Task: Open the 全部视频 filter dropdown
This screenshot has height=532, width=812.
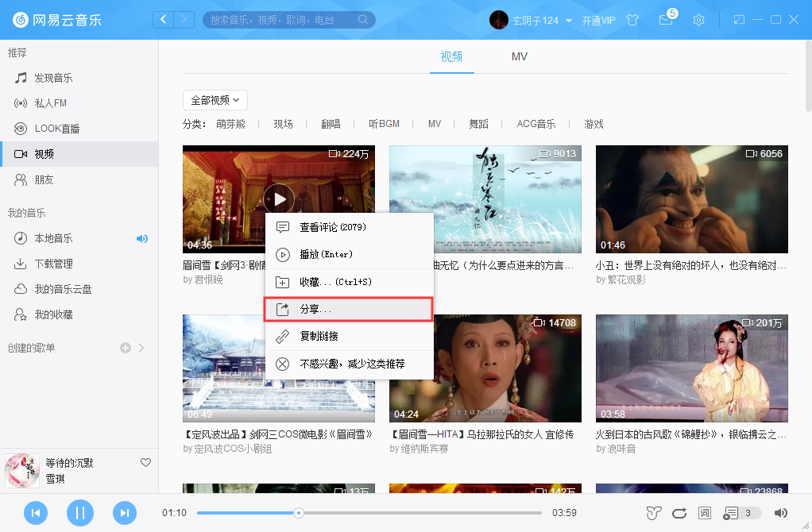Action: pos(214,99)
